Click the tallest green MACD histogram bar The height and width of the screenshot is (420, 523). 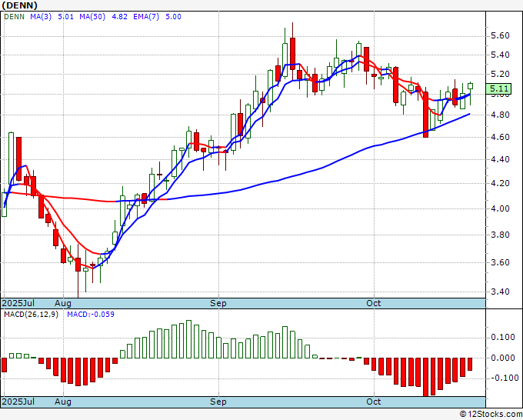coord(188,339)
